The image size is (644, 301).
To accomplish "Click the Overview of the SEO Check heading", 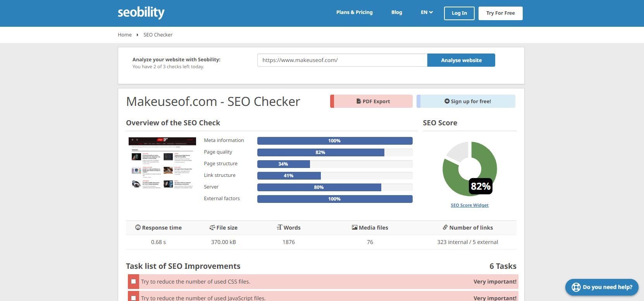I will click(173, 123).
